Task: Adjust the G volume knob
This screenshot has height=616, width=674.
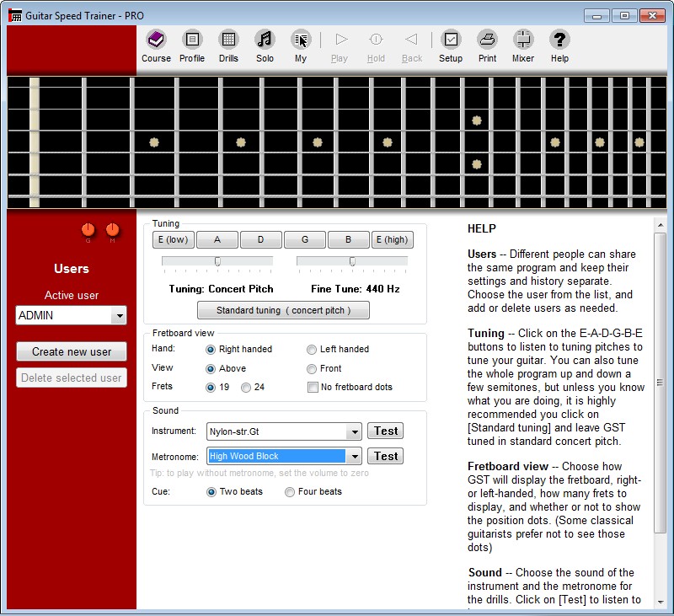Action: (x=88, y=229)
